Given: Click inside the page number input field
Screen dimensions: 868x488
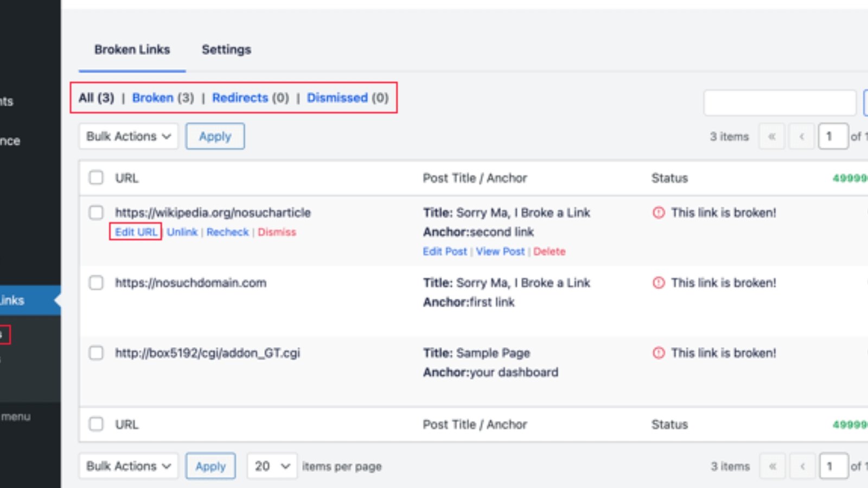Looking at the screenshot, I should point(832,137).
